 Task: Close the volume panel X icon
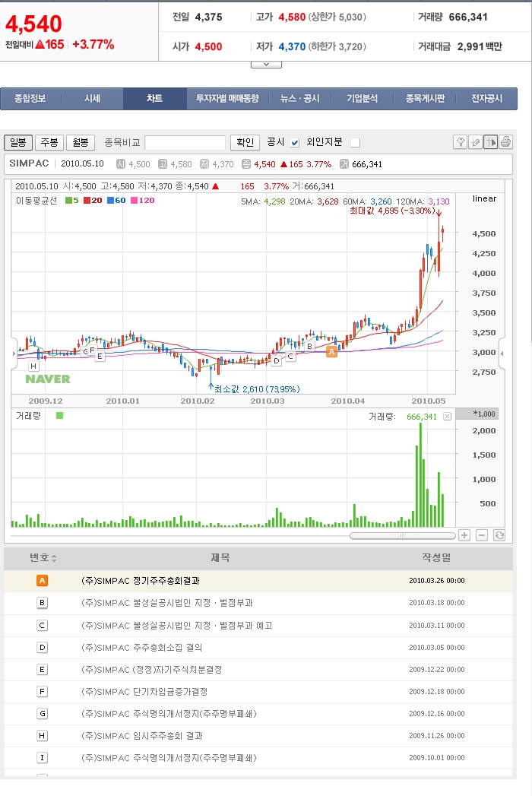pyautogui.click(x=447, y=417)
